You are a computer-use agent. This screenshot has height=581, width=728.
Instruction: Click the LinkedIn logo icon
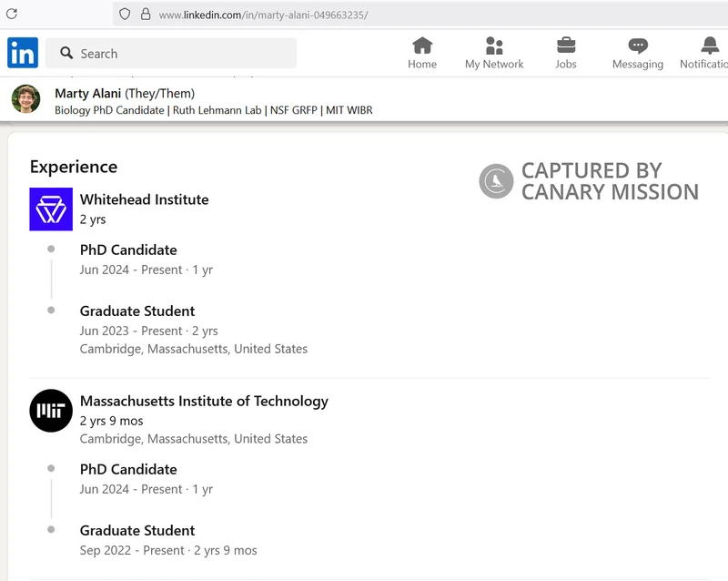tap(23, 53)
